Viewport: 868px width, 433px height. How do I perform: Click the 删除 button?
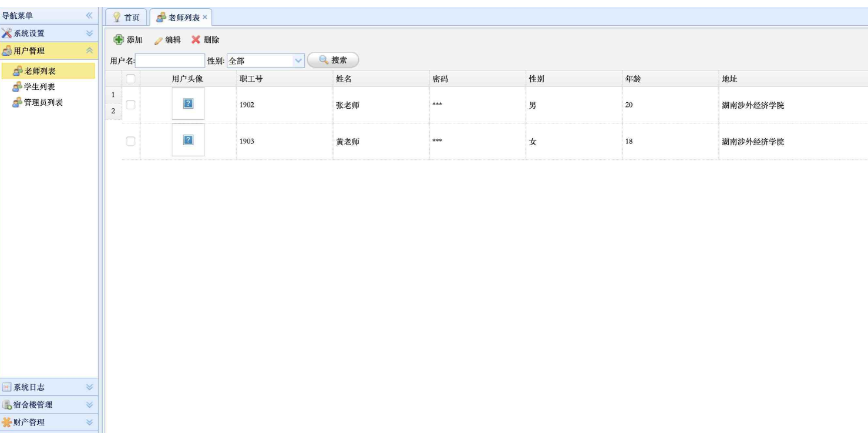(x=205, y=39)
